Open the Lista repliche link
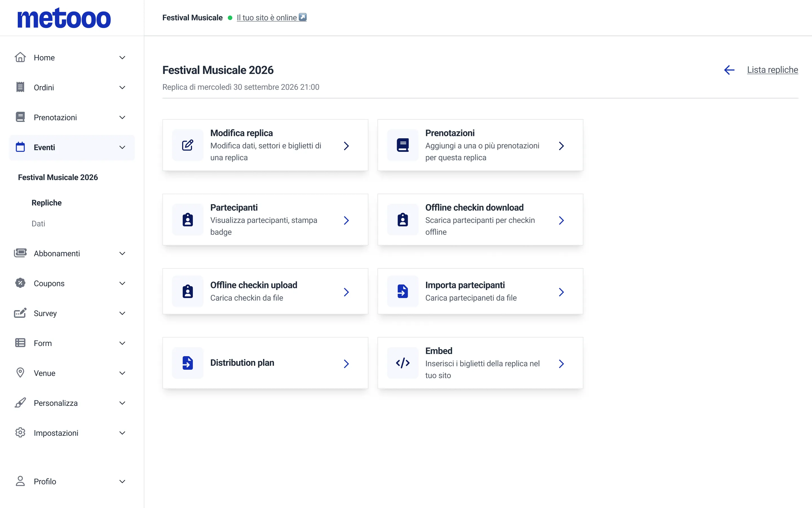 773,70
